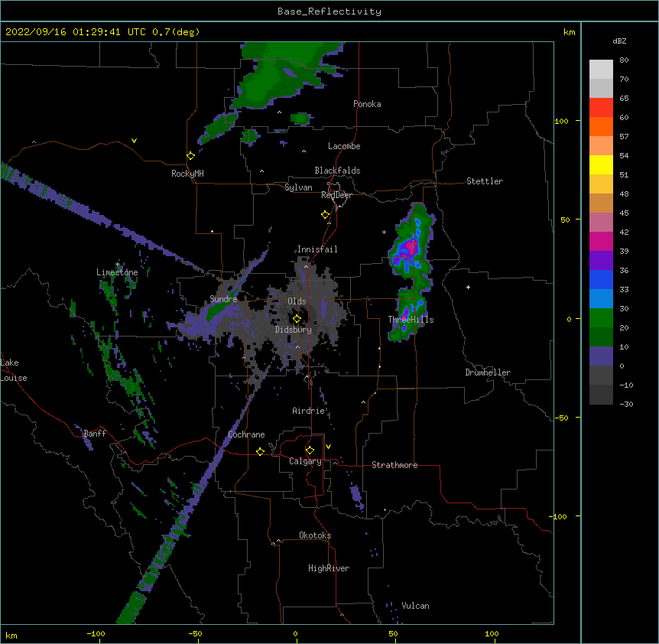Select the Limestone label
Viewport: 659px width, 644px height.
coord(117,272)
